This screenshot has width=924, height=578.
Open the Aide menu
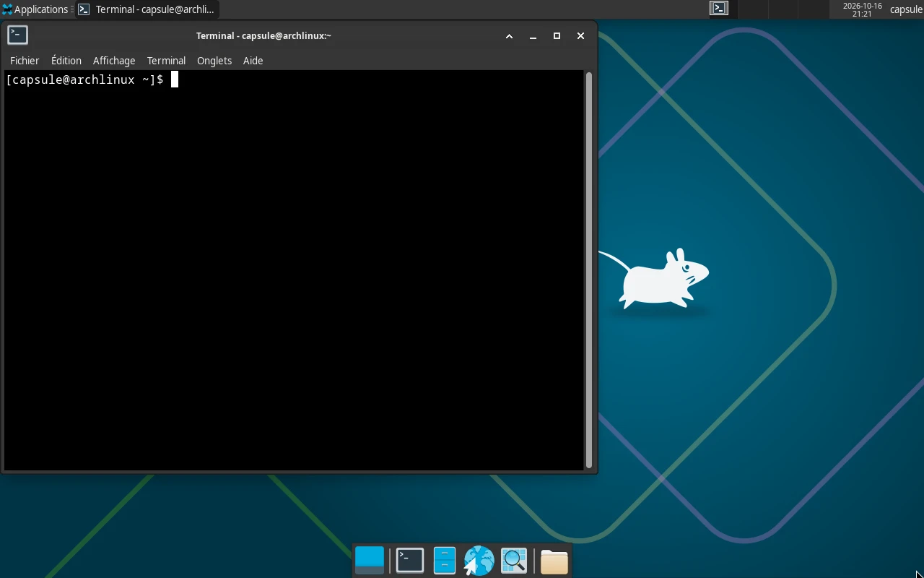click(x=253, y=61)
